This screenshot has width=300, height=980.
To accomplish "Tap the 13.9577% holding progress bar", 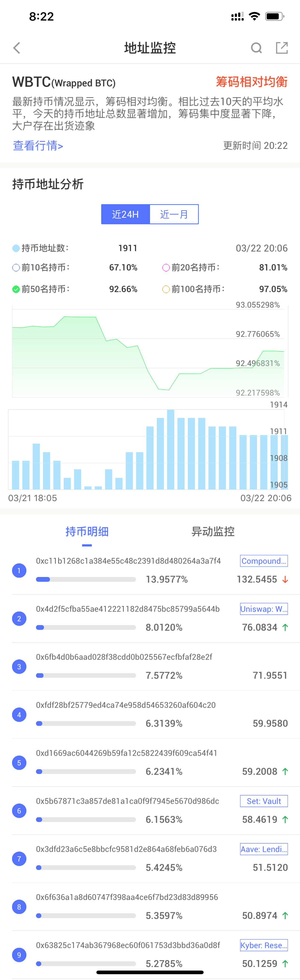I will tap(86, 579).
